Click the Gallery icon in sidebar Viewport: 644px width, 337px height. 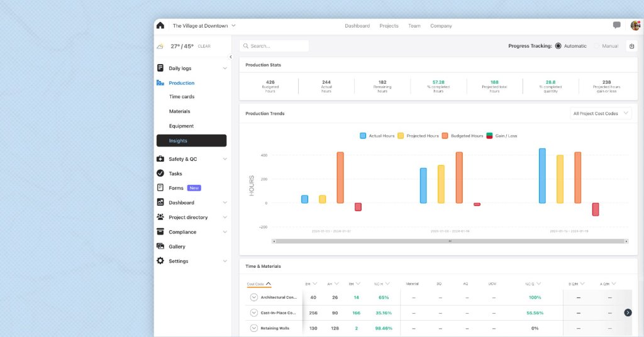point(160,246)
